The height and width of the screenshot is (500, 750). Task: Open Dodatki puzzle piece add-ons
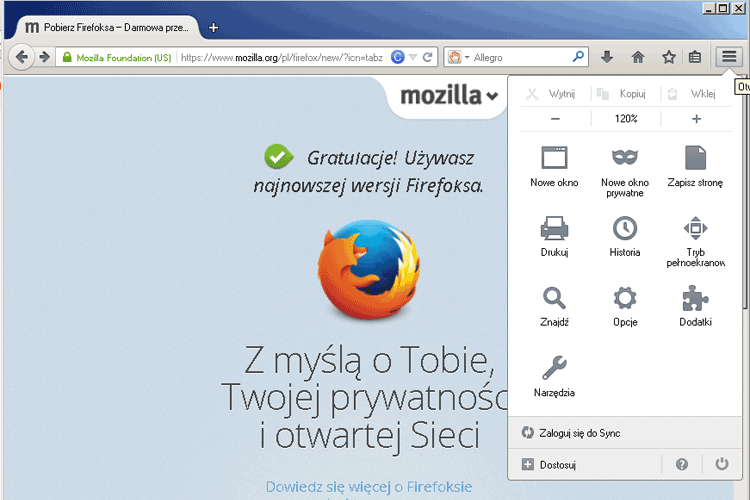pos(695,298)
